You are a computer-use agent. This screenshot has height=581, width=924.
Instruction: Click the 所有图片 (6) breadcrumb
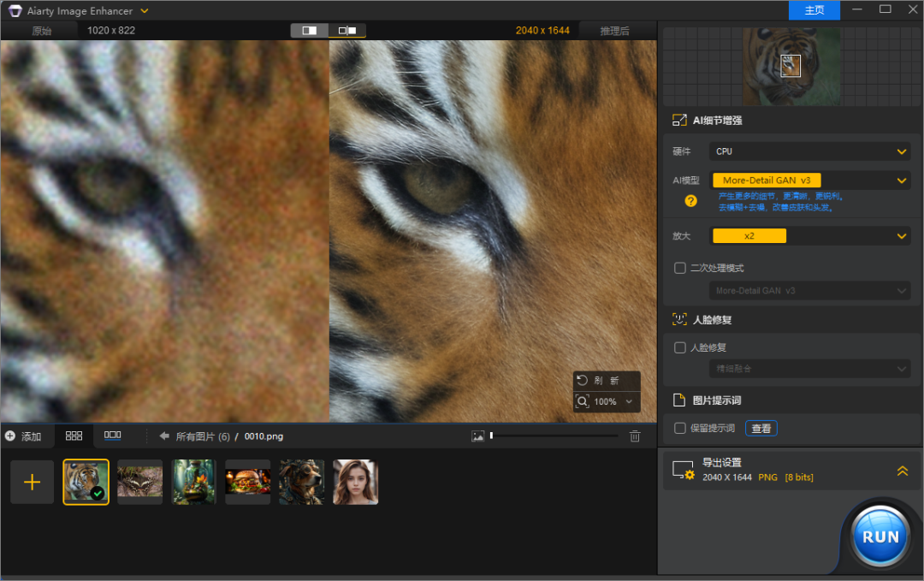point(203,436)
